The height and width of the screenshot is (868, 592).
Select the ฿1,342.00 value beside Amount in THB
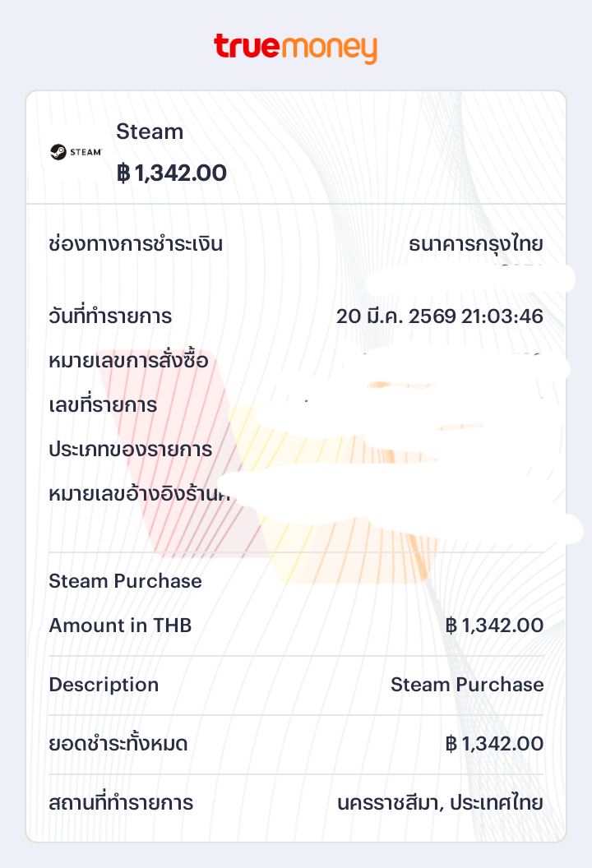click(x=494, y=626)
